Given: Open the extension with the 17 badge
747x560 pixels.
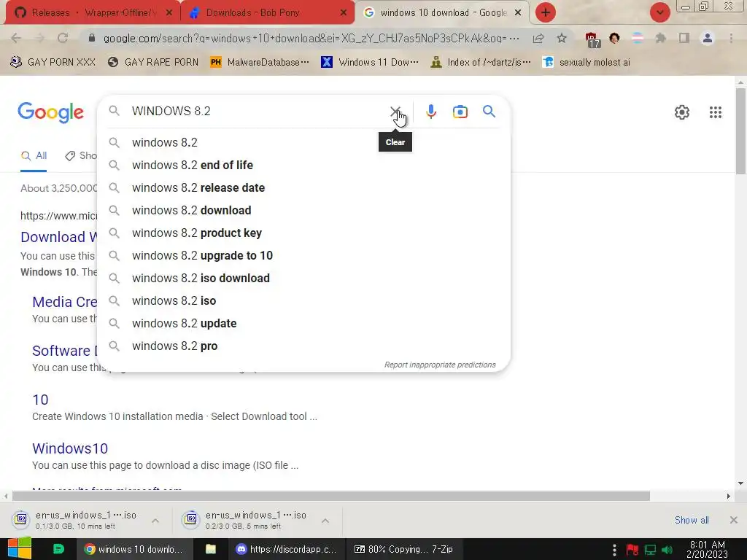Looking at the screenshot, I should coord(592,39).
